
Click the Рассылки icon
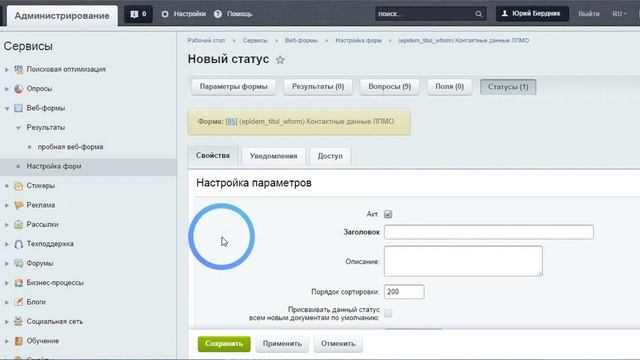18,224
